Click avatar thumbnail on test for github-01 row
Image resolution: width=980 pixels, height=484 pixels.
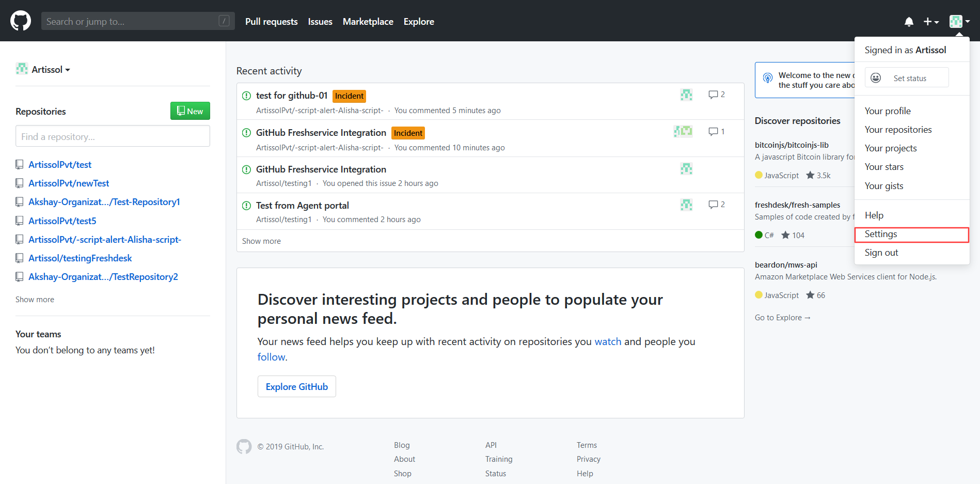click(686, 95)
